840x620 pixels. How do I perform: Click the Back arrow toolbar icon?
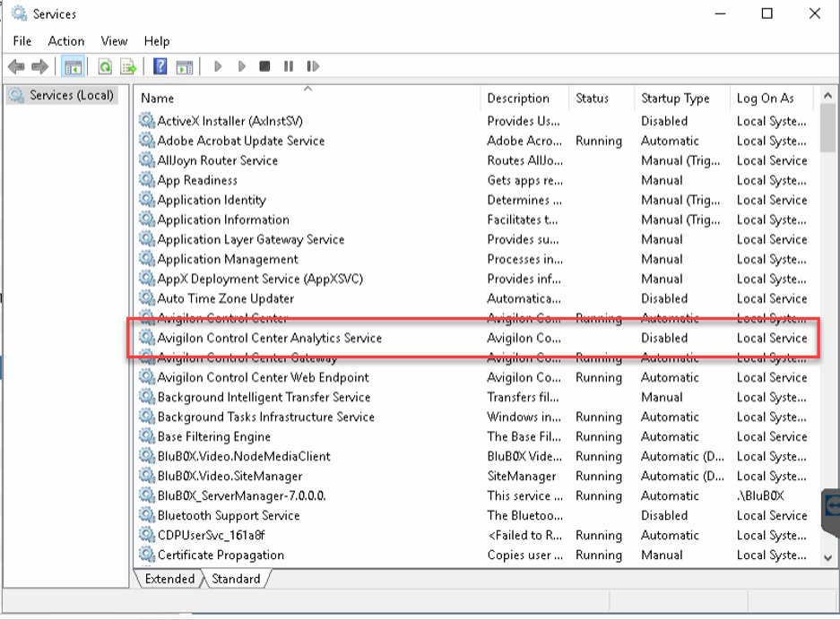click(15, 66)
